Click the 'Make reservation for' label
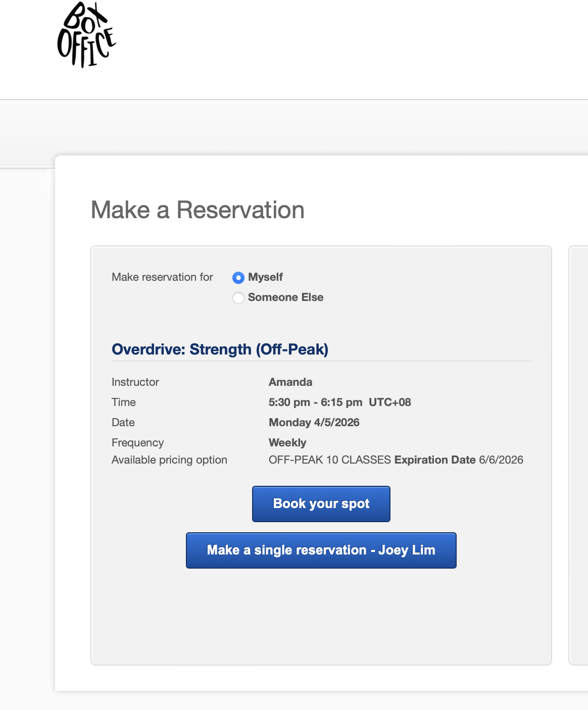The width and height of the screenshot is (588, 710). tap(162, 277)
